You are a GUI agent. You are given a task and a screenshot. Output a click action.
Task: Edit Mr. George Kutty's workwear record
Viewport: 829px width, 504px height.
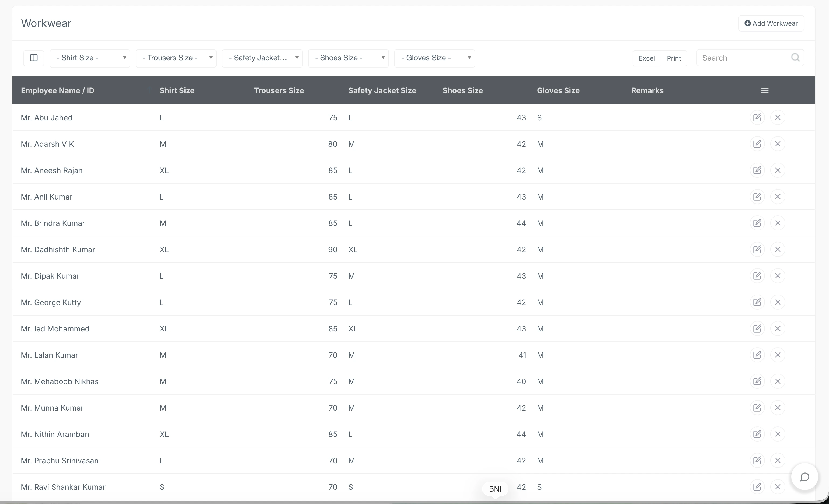(757, 302)
